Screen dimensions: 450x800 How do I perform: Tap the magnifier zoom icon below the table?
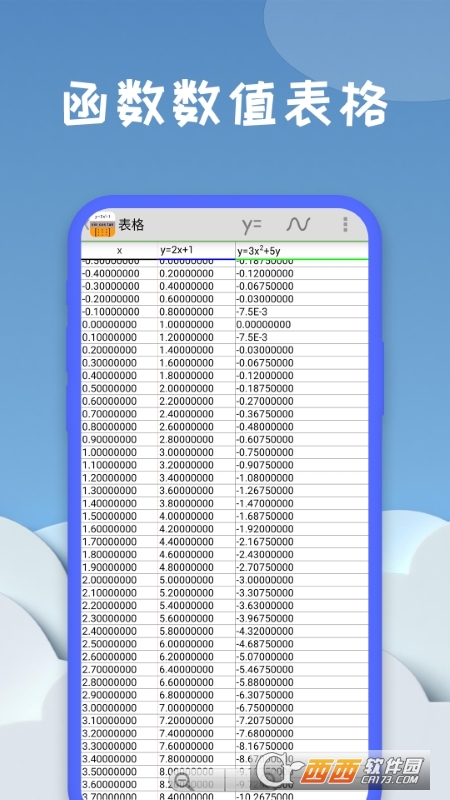[x=185, y=781]
